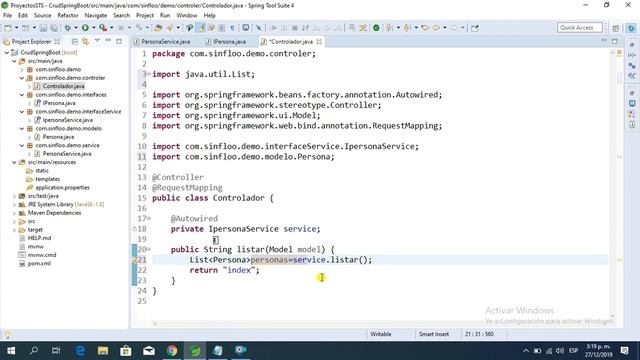Open the Debug configurations dropdown arrow
640x360 pixels.
tap(76, 28)
